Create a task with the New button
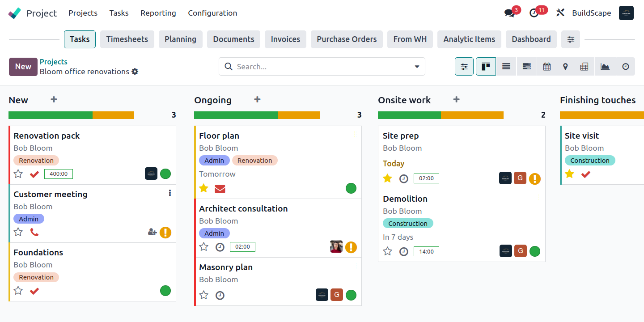Image resolution: width=644 pixels, height=322 pixels. pos(23,66)
